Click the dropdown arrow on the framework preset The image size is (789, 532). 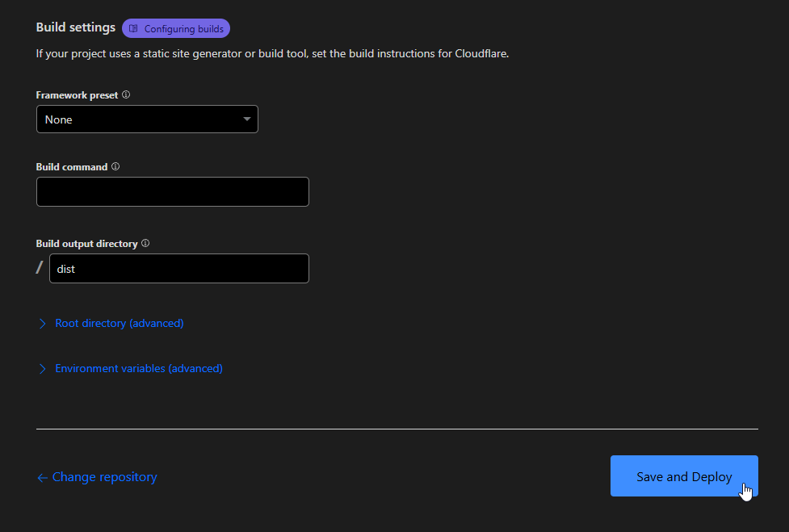(x=246, y=119)
